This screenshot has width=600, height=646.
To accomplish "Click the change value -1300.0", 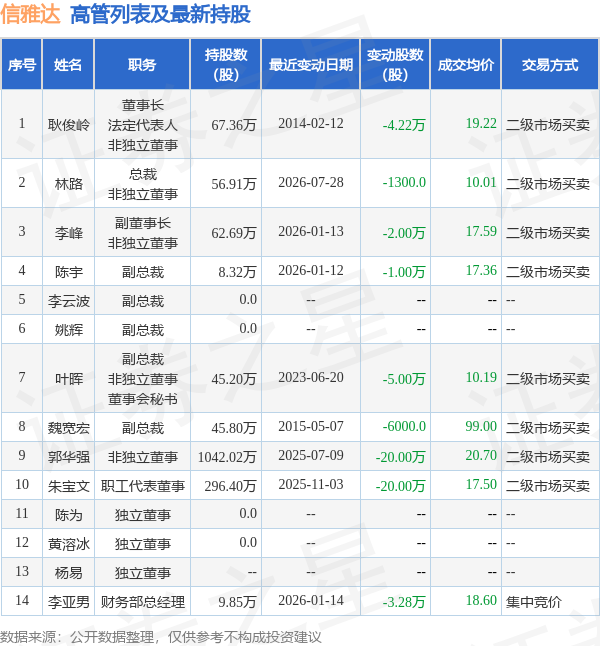I will click(404, 182).
